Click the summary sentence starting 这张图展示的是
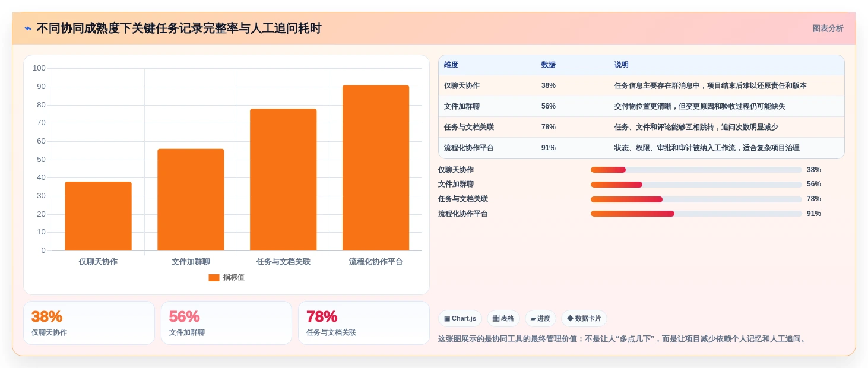The image size is (868, 368). (x=623, y=339)
